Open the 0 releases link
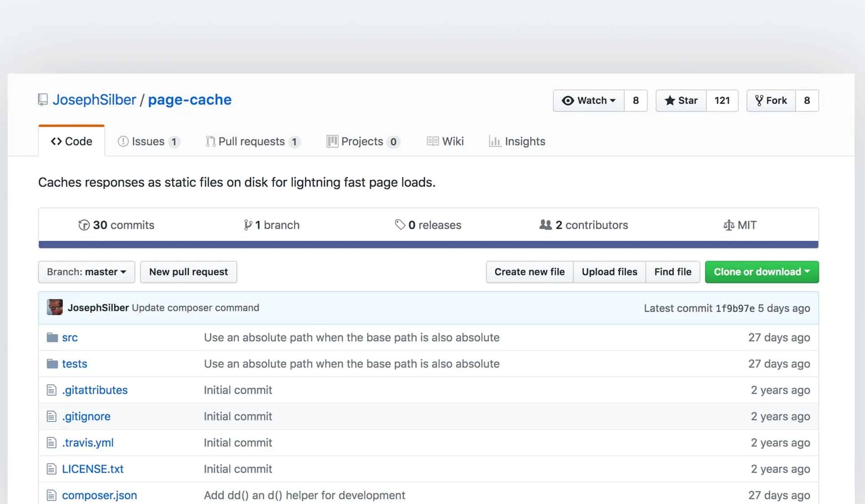 [428, 225]
